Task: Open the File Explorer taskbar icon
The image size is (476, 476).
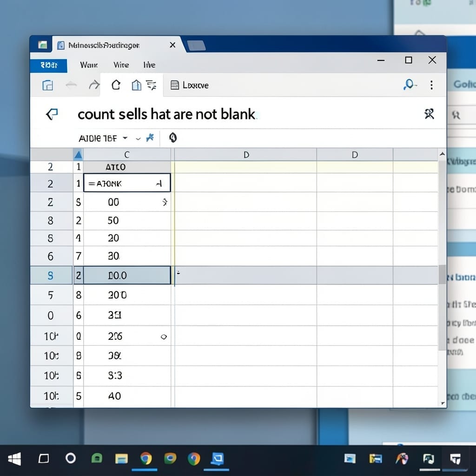Action: 121,459
